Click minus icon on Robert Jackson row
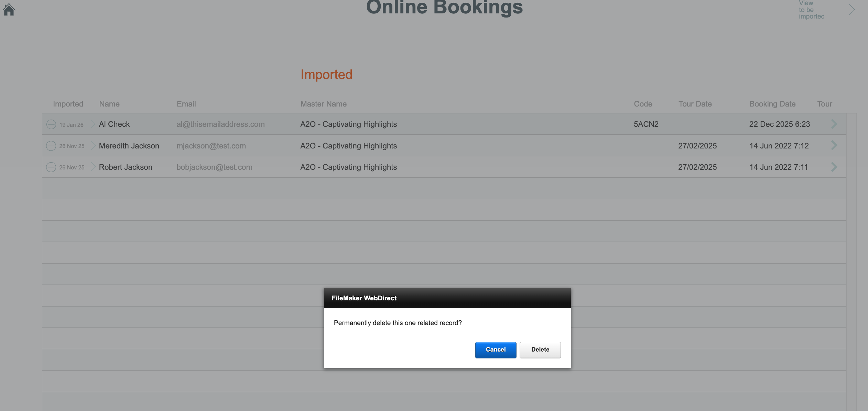This screenshot has width=868, height=411. pos(51,167)
